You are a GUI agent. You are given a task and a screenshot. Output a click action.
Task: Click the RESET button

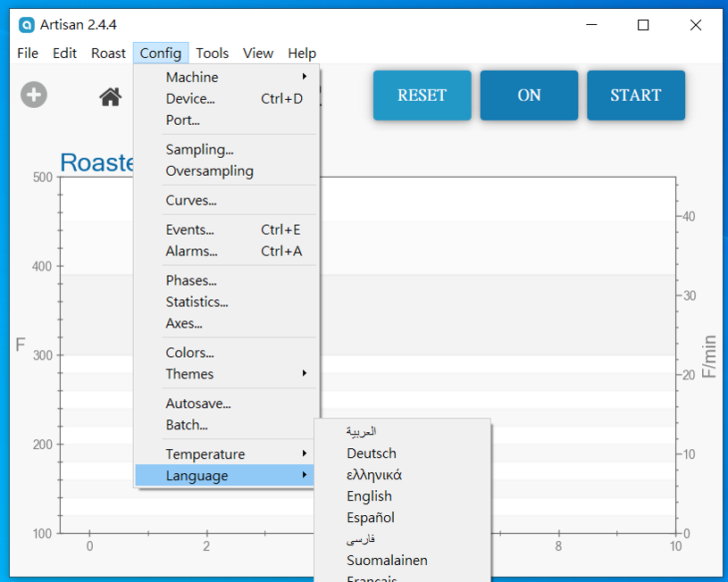[422, 96]
